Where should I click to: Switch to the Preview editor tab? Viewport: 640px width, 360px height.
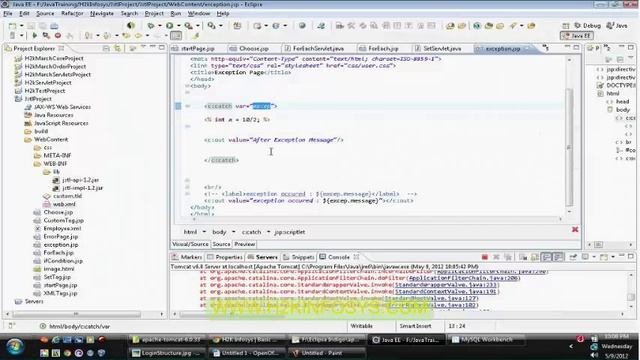pyautogui.click(x=244, y=244)
